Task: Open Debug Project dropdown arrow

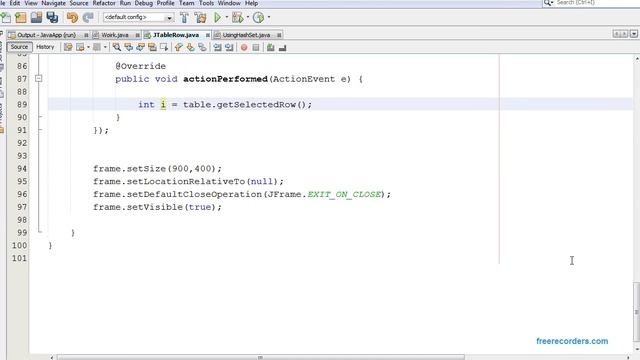Action: tap(248, 18)
